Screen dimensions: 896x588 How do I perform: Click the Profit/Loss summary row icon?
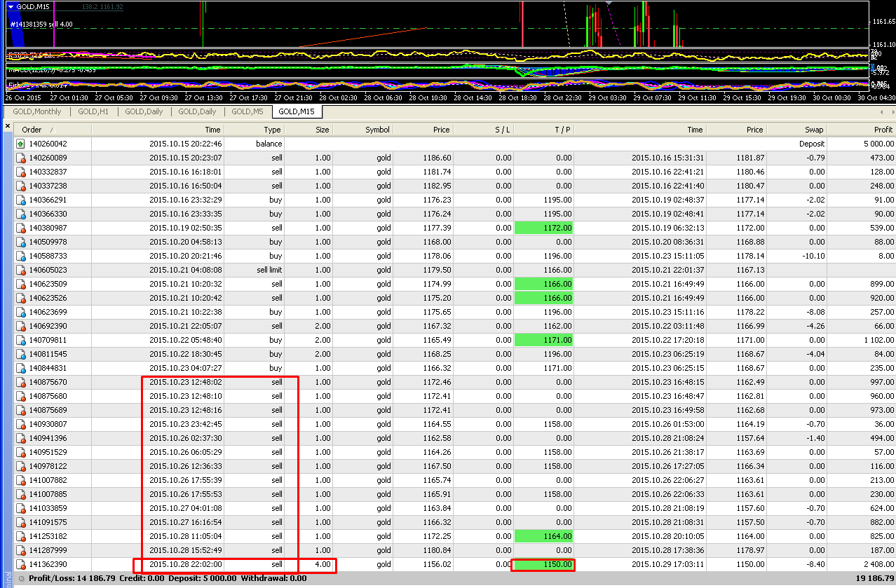21,579
